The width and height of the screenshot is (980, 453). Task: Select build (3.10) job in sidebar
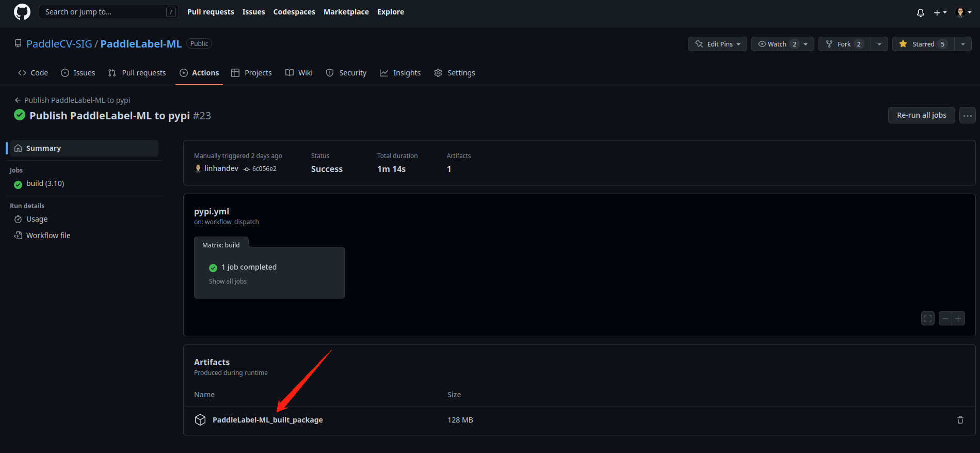tap(45, 183)
